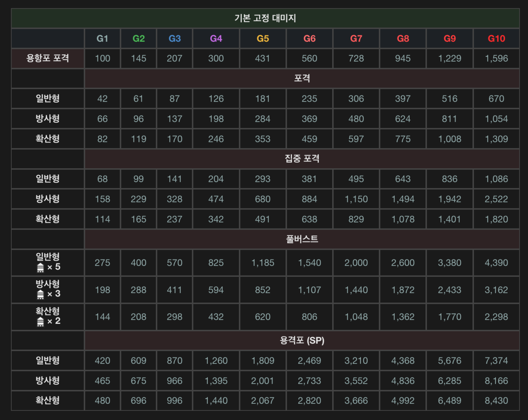Select the 4,390 풀버스트 value

click(x=496, y=263)
